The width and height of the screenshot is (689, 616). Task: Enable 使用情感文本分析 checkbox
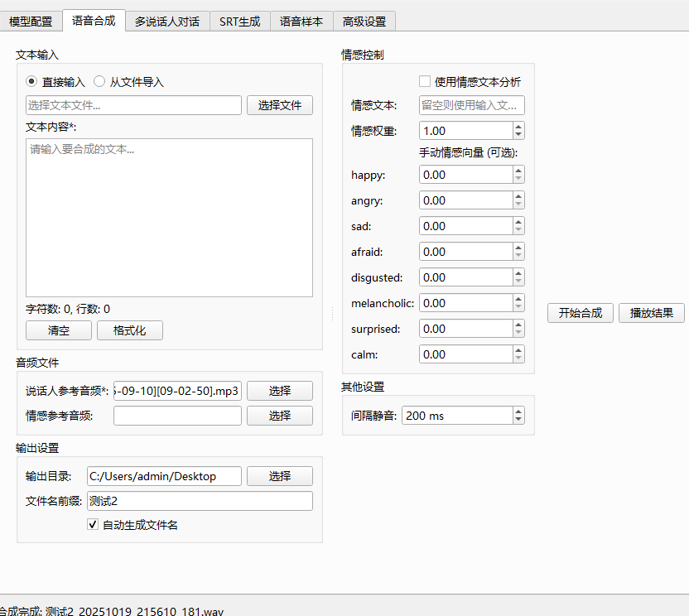coord(425,82)
